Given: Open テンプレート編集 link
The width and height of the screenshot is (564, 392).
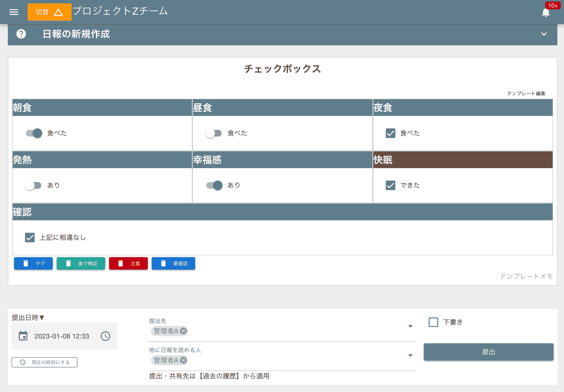Looking at the screenshot, I should point(526,93).
